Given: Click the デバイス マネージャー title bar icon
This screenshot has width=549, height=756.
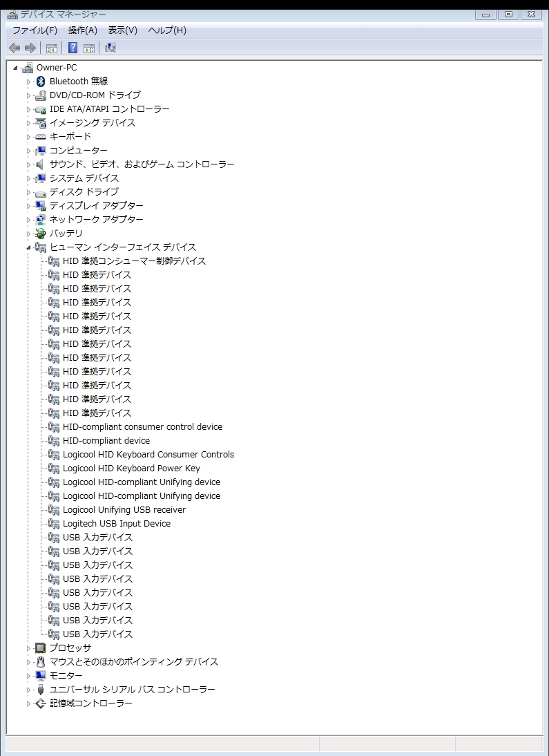Looking at the screenshot, I should coord(12,15).
